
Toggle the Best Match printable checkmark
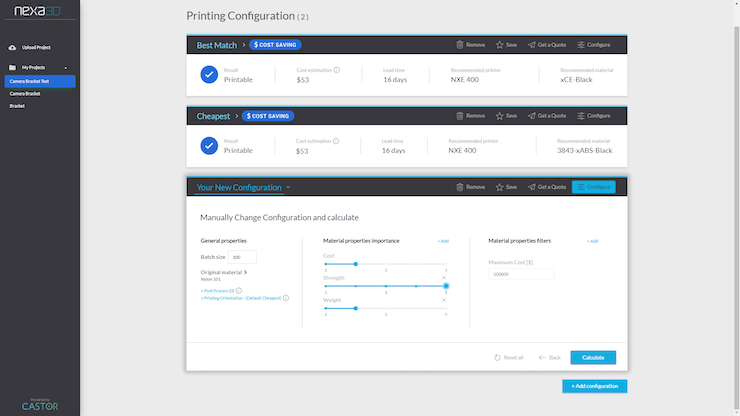click(209, 75)
